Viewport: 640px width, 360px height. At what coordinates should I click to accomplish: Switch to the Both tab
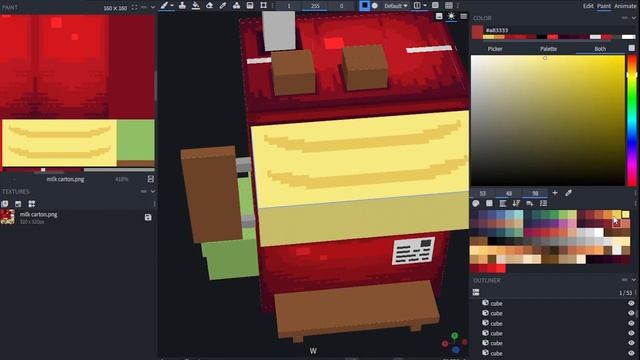[x=600, y=49]
